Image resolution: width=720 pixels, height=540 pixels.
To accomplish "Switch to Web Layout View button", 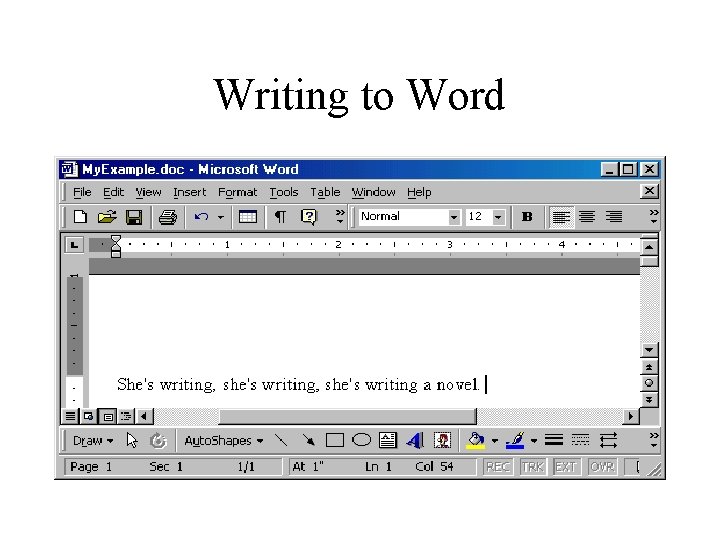I will [x=88, y=416].
